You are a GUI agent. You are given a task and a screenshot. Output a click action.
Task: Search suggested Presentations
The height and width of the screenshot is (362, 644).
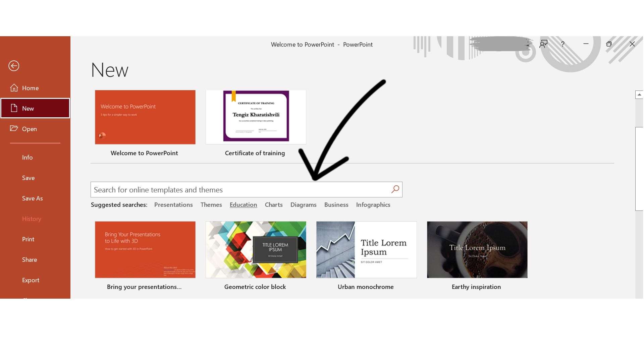pos(173,204)
